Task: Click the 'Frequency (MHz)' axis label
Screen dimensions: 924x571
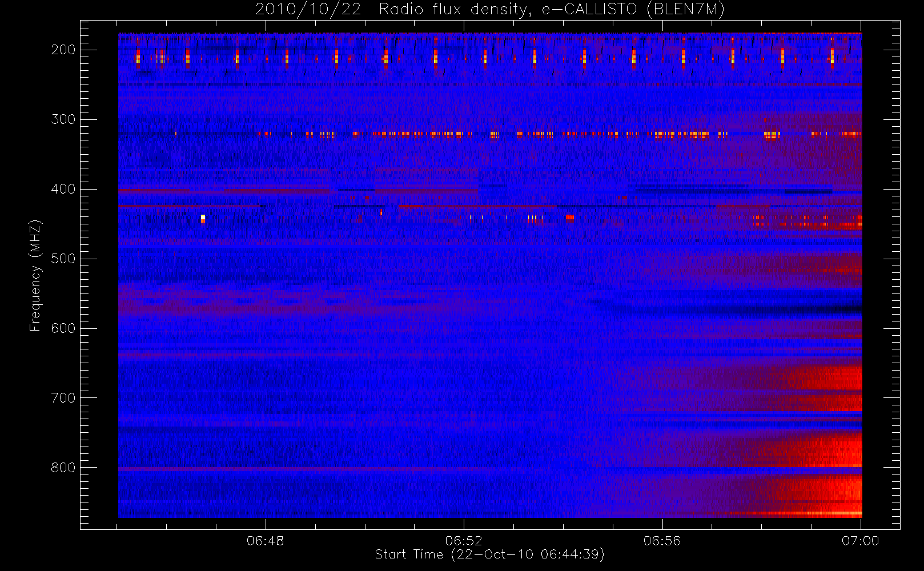Action: coord(35,275)
